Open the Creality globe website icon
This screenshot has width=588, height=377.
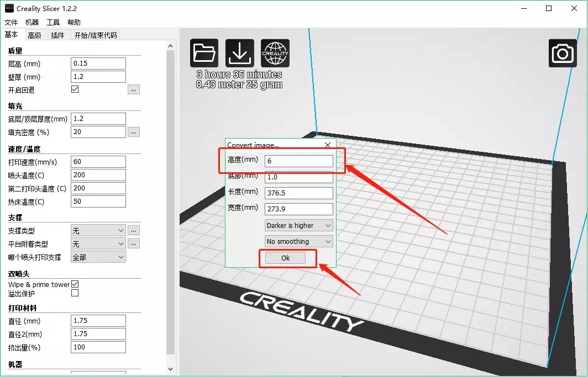[x=275, y=53]
